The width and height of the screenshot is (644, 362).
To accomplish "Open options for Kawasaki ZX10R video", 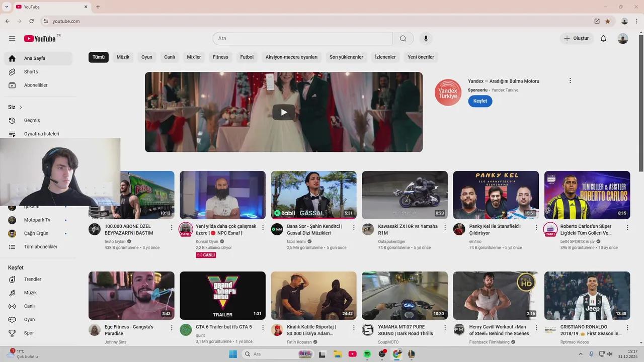I will (x=445, y=227).
